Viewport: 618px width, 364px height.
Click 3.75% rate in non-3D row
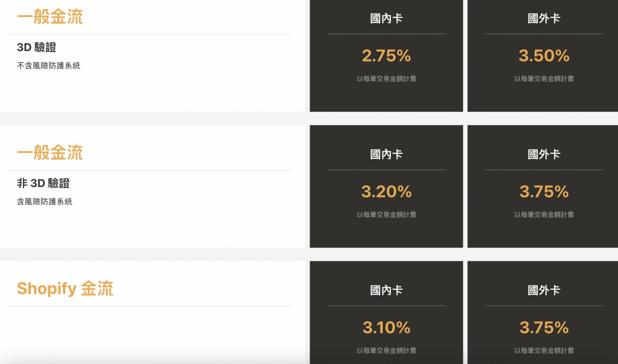coord(544,191)
